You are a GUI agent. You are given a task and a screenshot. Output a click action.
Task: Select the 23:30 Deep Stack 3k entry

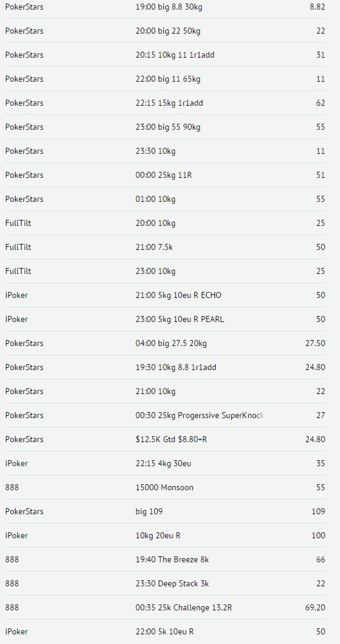point(172,584)
